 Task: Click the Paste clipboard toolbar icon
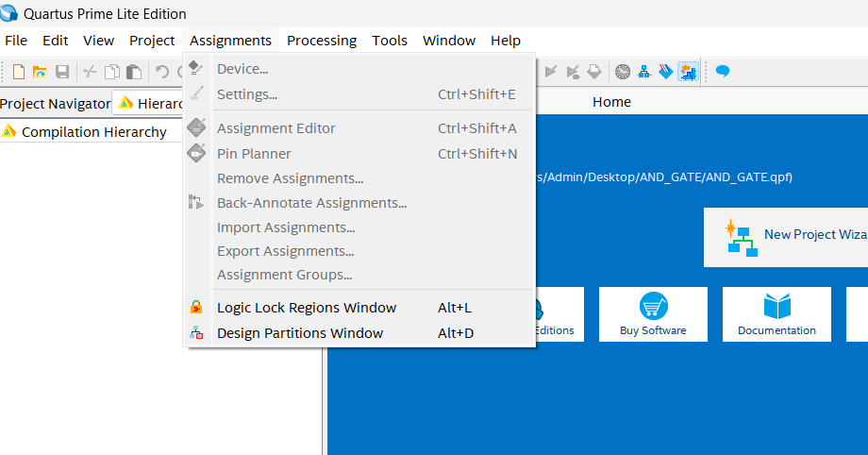134,72
